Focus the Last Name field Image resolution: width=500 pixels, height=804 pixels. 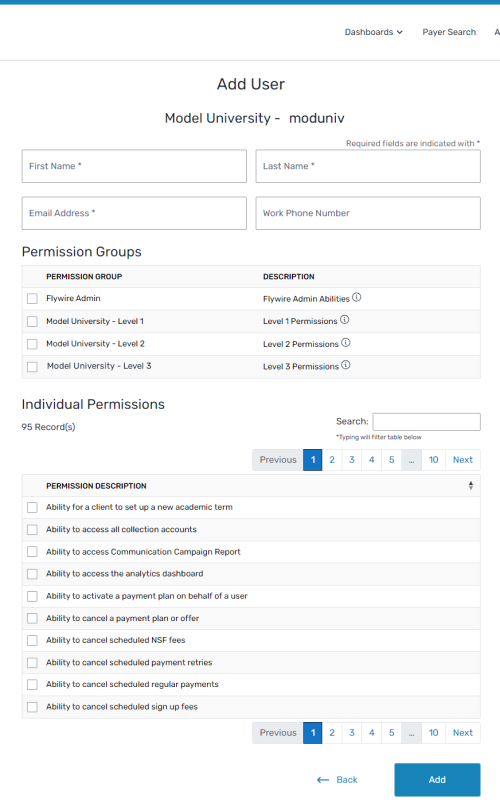click(368, 166)
